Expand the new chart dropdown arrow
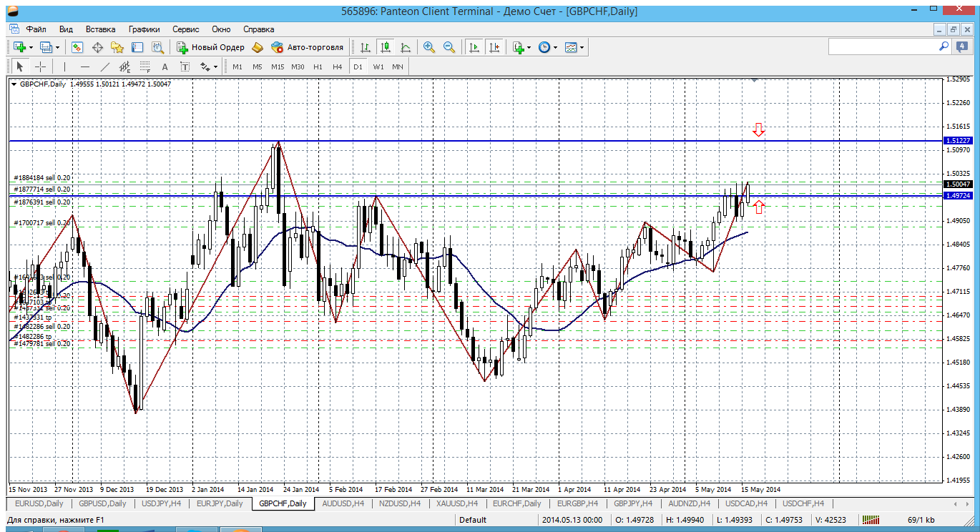Image resolution: width=980 pixels, height=532 pixels. pyautogui.click(x=31, y=47)
